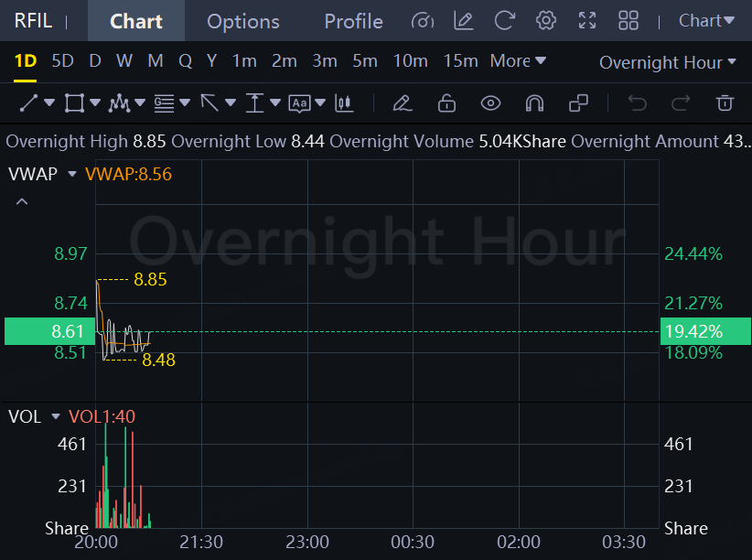Click the candlestick chart style icon
This screenshot has width=752, height=560.
[344, 102]
